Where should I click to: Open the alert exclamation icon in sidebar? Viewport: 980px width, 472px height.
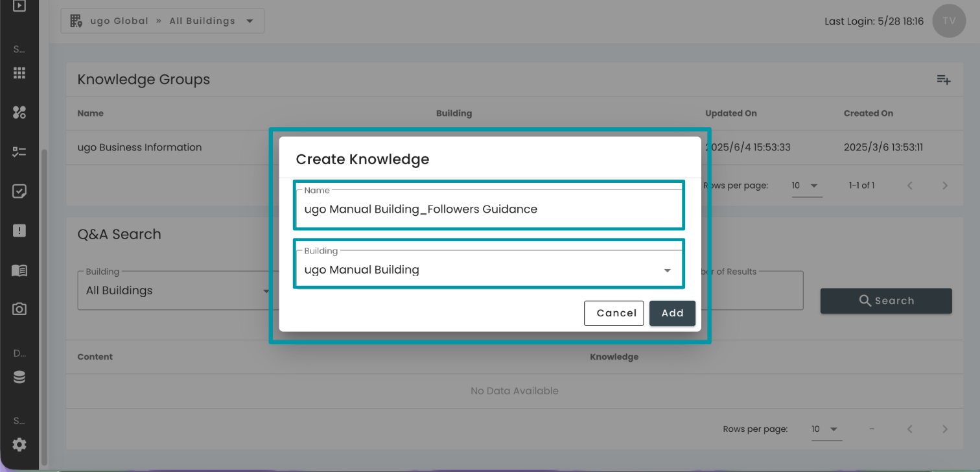click(x=19, y=231)
